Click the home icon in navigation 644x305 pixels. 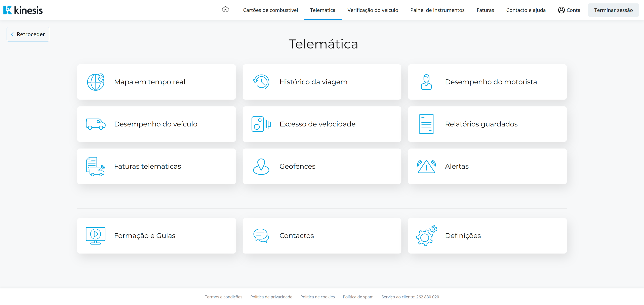[x=225, y=10]
